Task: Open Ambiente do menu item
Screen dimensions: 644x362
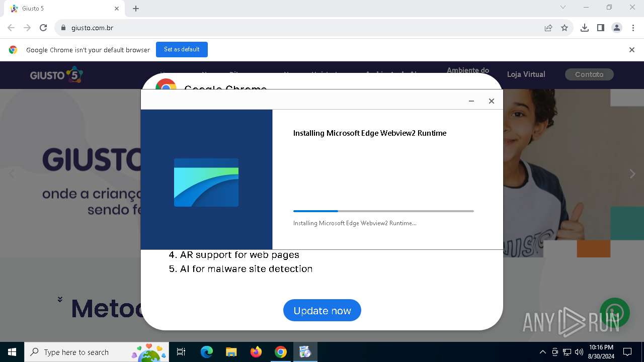Action: pos(468,70)
